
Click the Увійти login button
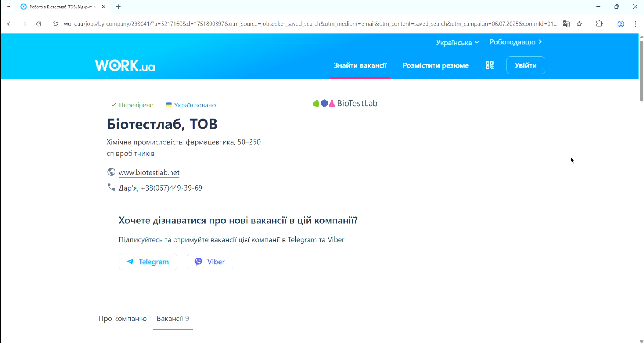526,65
